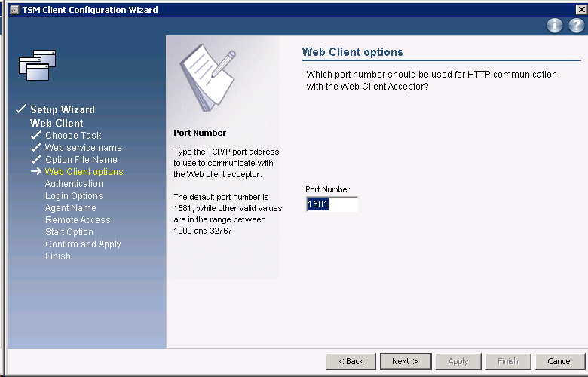Click the checkmark beside Choose Task
588x377 pixels.
coord(35,136)
